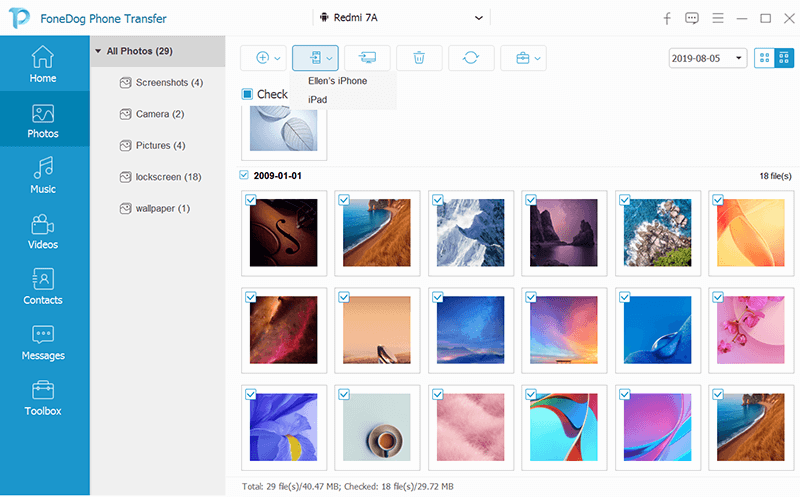This screenshot has height=497, width=800.
Task: Open the feedback chat icon in title bar
Action: 692,18
